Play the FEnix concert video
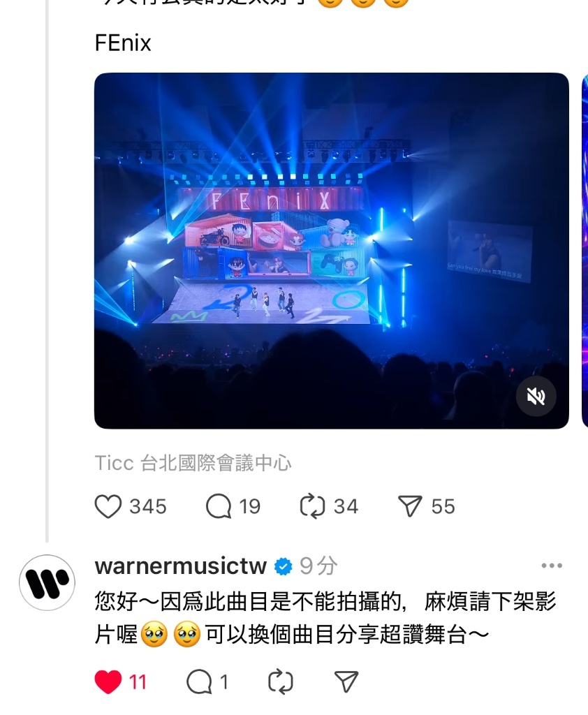Screen dimensions: 588x715 point(332,251)
